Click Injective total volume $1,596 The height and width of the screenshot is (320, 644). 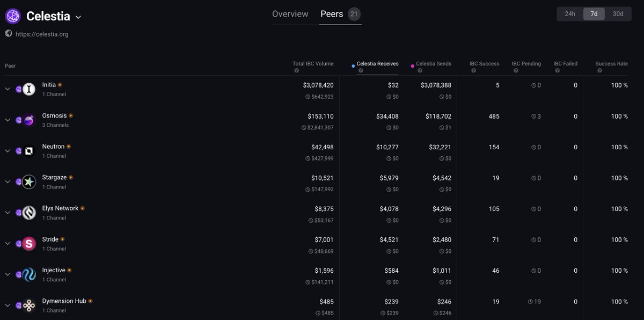click(324, 271)
